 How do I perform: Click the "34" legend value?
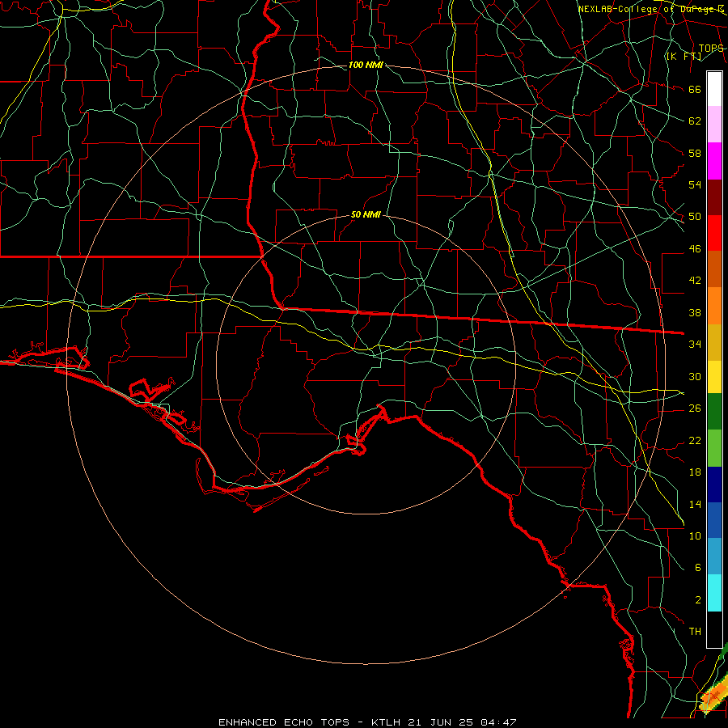[695, 344]
